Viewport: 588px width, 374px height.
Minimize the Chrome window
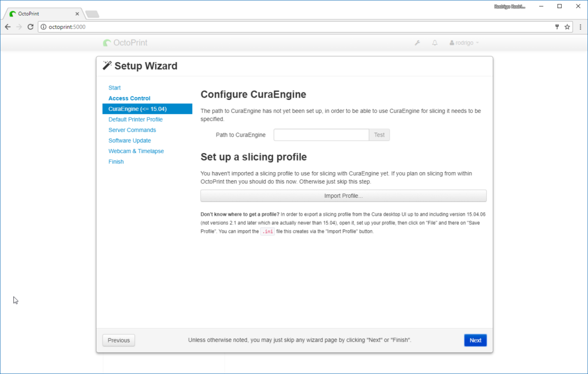[x=541, y=6]
